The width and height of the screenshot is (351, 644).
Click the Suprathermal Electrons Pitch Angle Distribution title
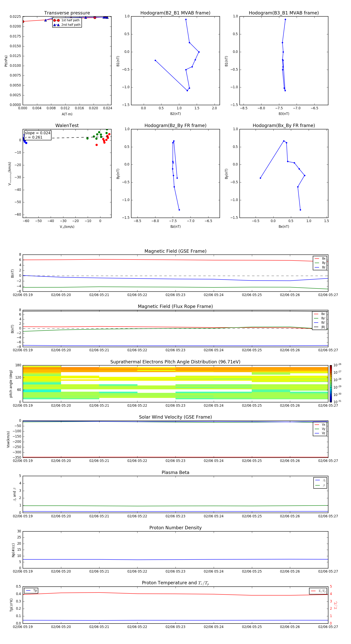coord(175,362)
